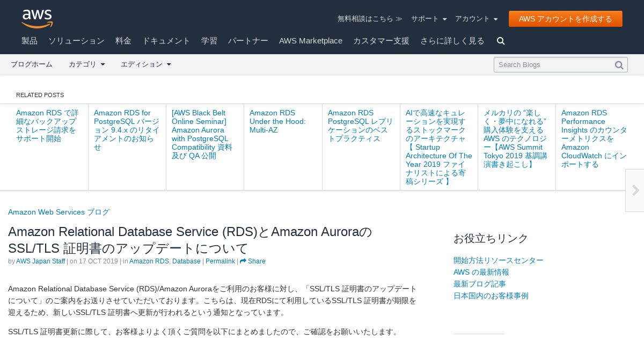The height and width of the screenshot is (338, 644).
Task: Open ストックマーク Startup Architecture post
Action: [439, 147]
